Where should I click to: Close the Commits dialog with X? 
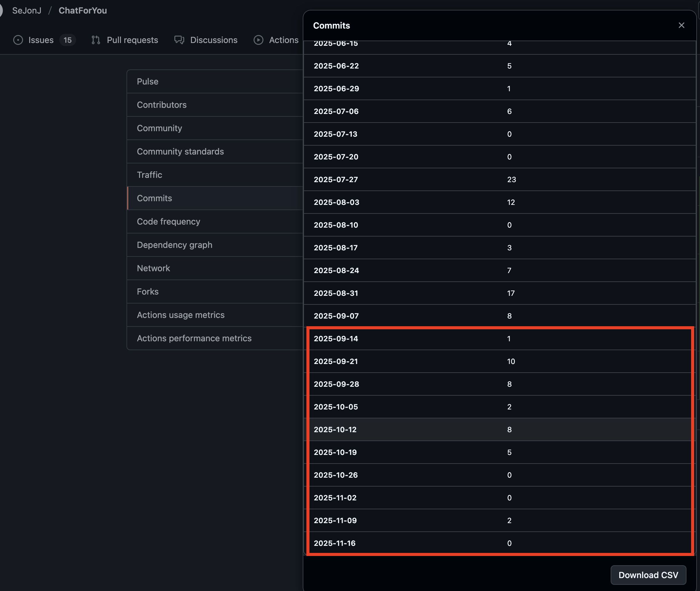[681, 25]
